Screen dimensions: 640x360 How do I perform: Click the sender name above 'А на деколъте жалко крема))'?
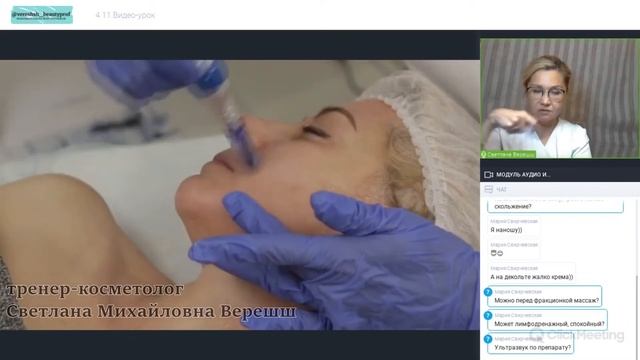pyautogui.click(x=514, y=268)
